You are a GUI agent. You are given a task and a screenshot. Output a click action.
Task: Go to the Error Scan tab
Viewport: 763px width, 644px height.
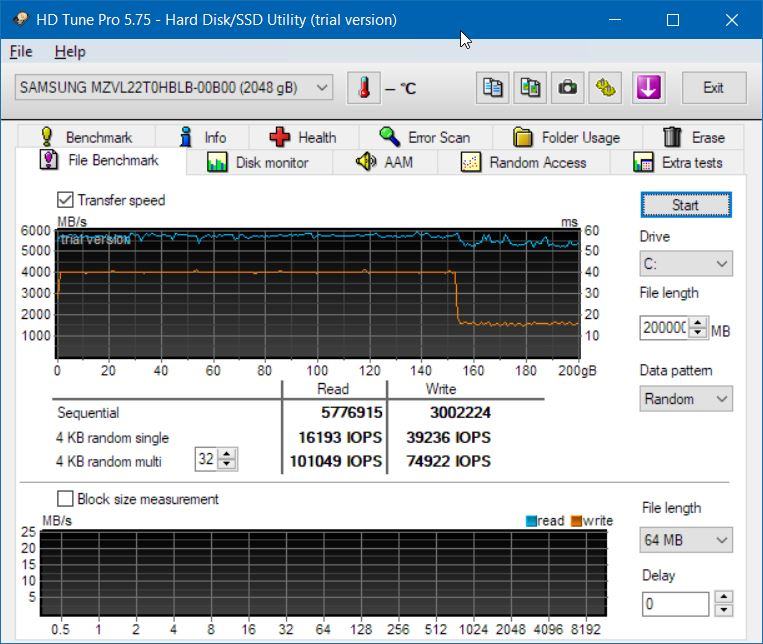click(x=425, y=137)
